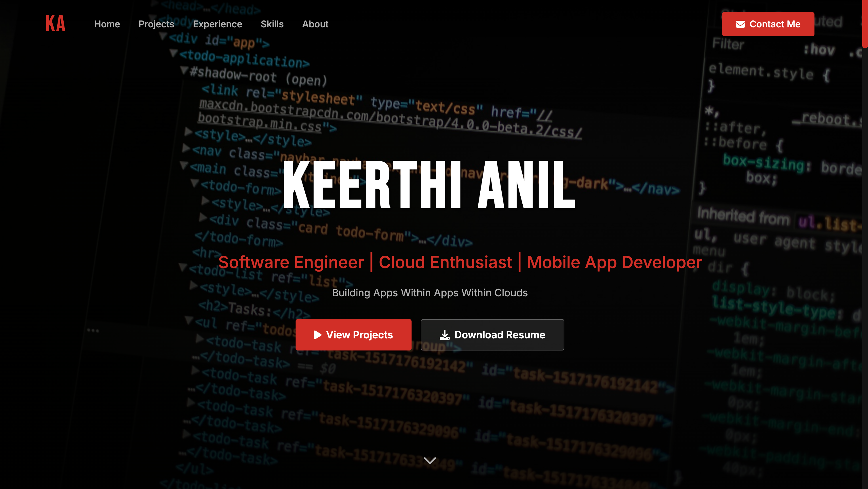
Task: Click the 'Software Engineer | Cloud Enthusiast' tagline
Action: tap(460, 262)
